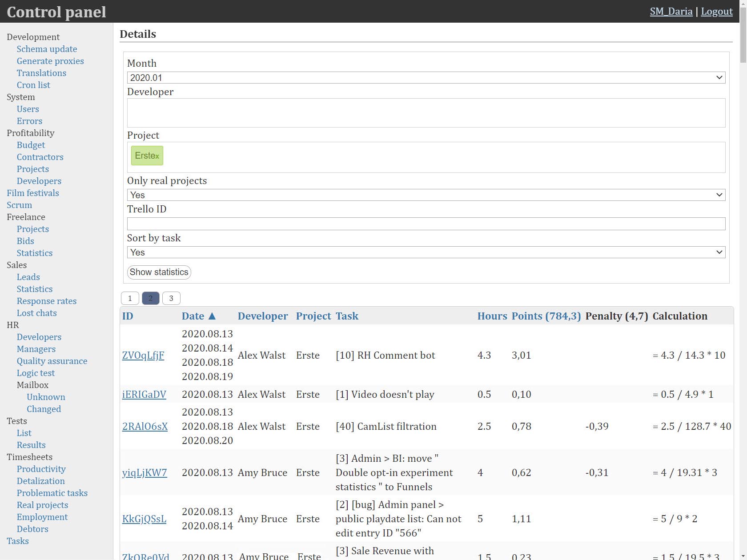Open the Sort by task dropdown

coord(426,252)
